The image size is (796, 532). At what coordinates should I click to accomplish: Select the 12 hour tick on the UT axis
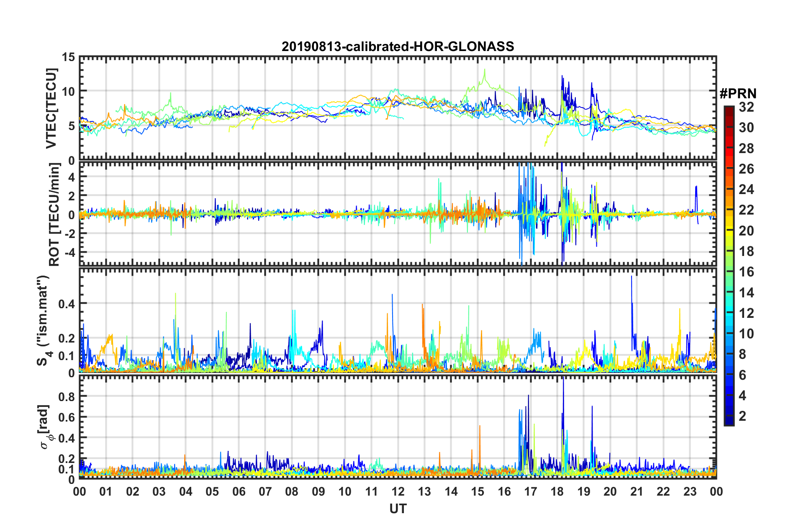[398, 491]
